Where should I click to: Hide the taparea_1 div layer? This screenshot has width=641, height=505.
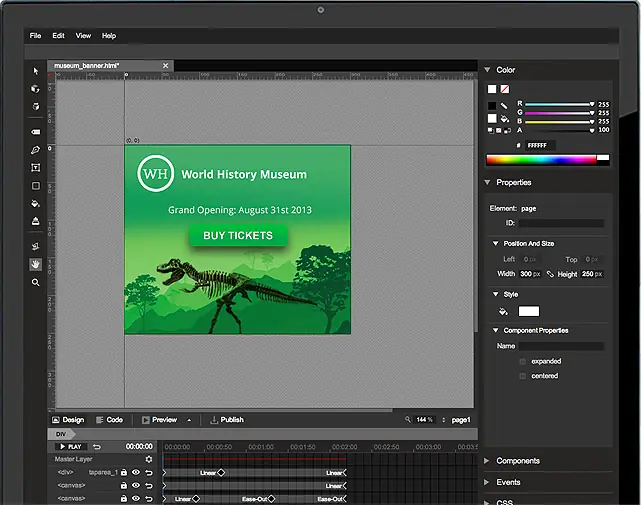click(136, 472)
